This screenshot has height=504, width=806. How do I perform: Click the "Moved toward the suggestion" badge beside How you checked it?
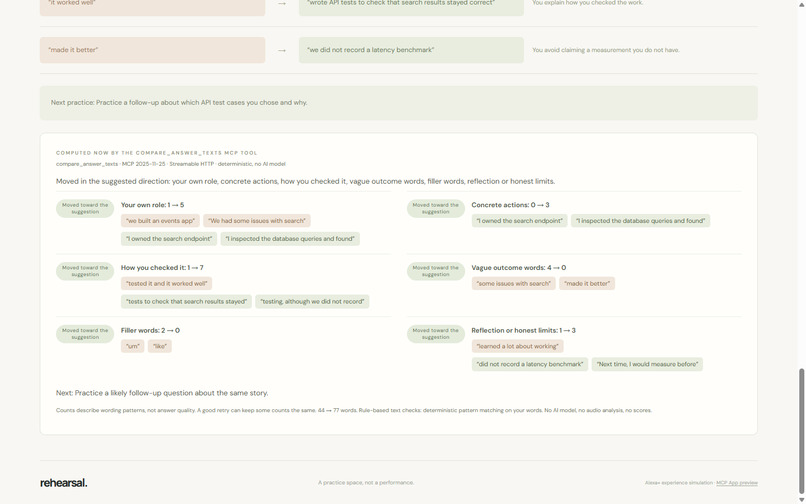85,271
